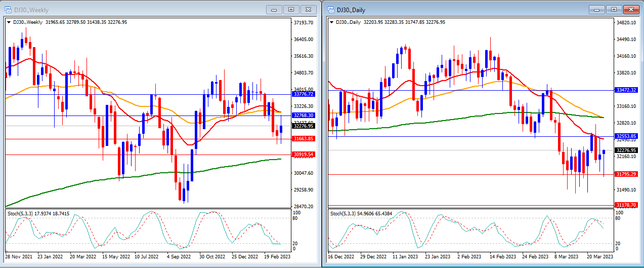
Task: Select the blue 32768.30 price label
Action: click(304, 116)
